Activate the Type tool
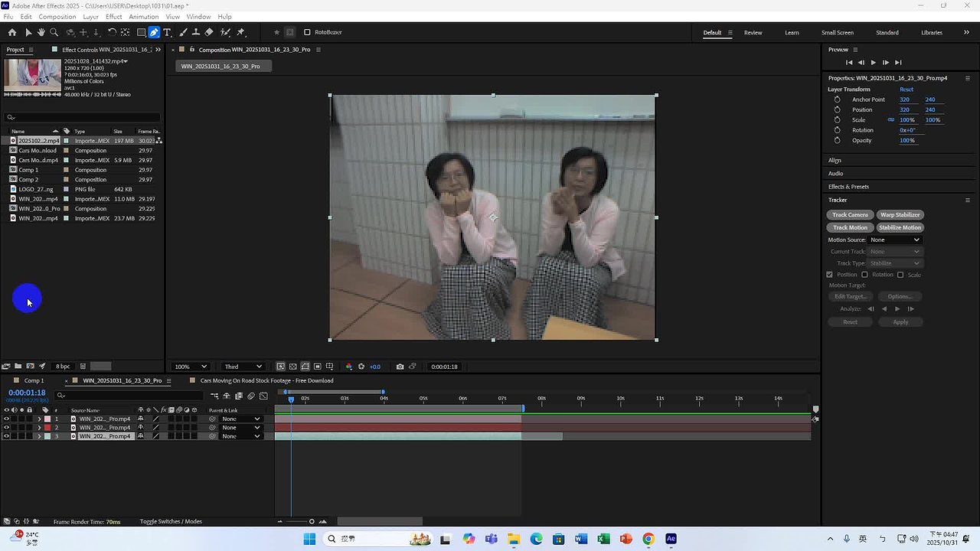 165,32
